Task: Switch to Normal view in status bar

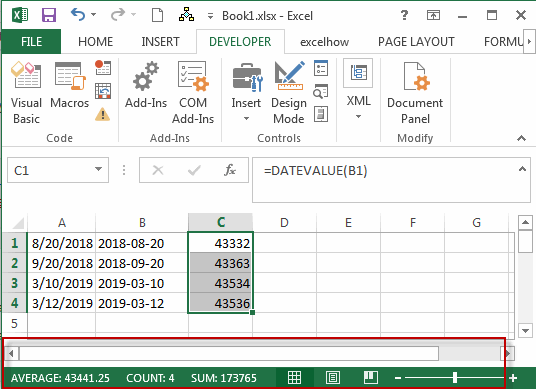Action: point(294,378)
